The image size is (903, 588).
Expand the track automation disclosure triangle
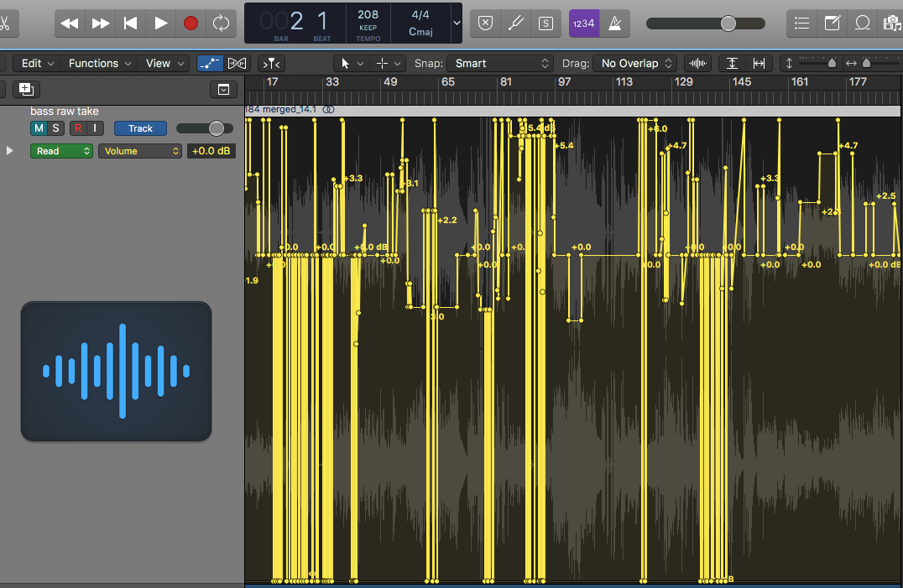[9, 151]
